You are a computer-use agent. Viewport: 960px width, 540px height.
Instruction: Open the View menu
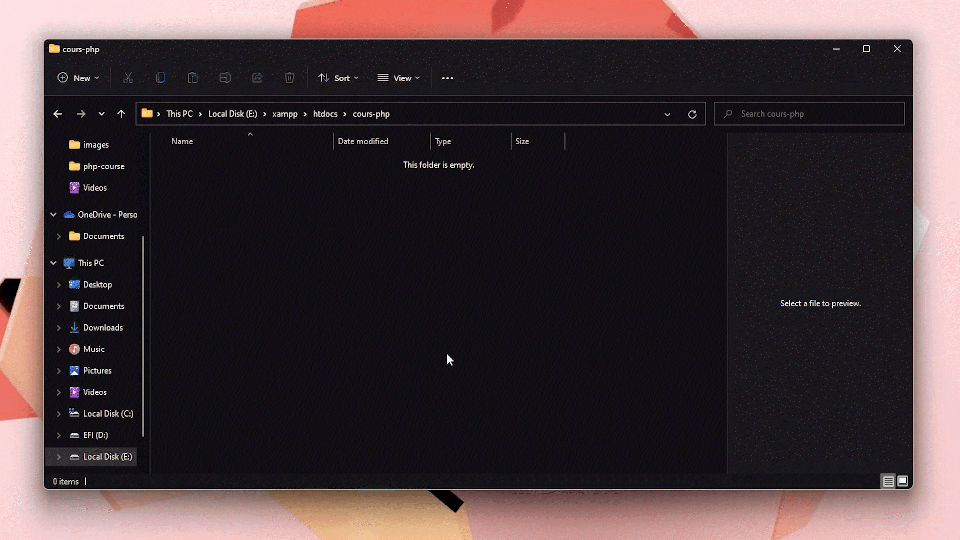(x=398, y=78)
